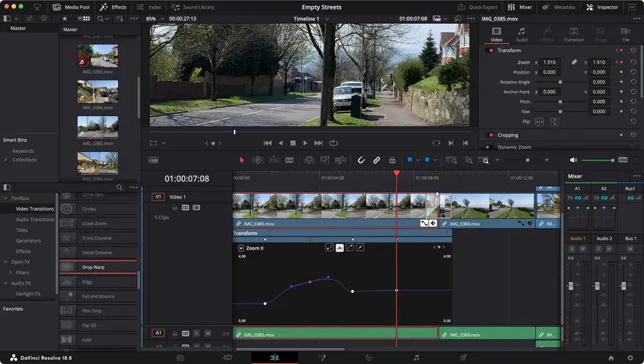Toggle timeline snapping magnet icon
This screenshot has height=364, width=644.
(x=361, y=160)
